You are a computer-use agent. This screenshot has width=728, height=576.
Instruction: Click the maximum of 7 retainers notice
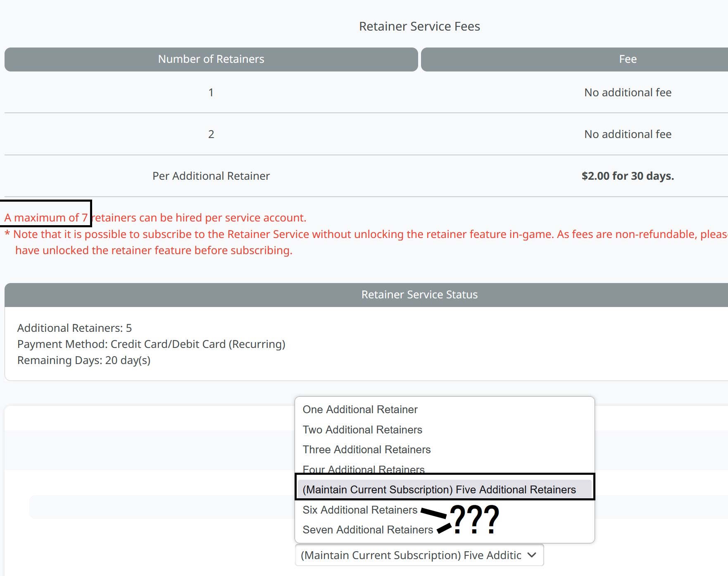click(x=155, y=218)
